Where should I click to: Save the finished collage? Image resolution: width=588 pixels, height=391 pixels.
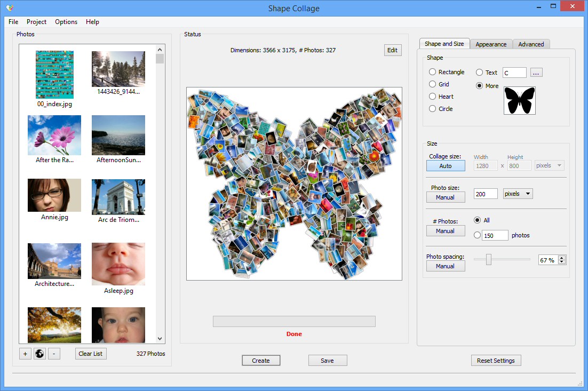(x=328, y=360)
